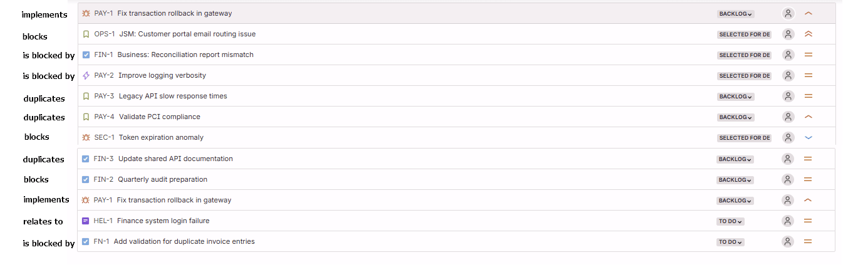
Task: Click the blue task icon beside FIN-3
Action: coord(86,159)
